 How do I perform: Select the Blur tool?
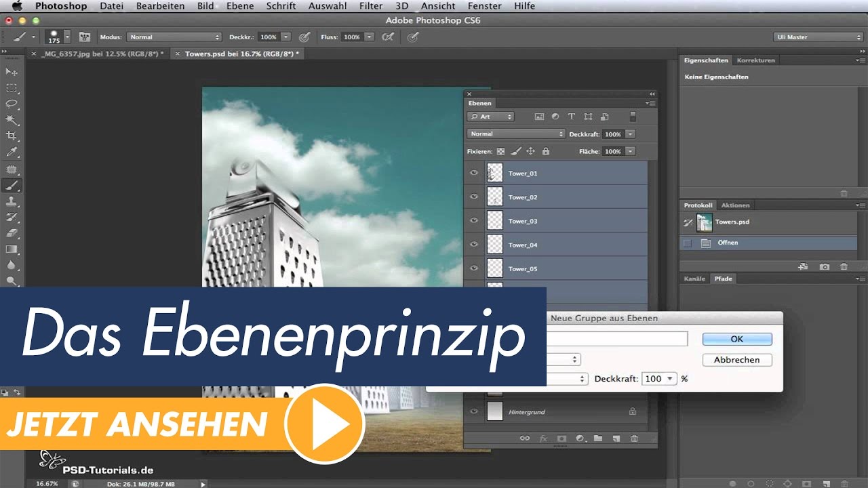pyautogui.click(x=12, y=266)
